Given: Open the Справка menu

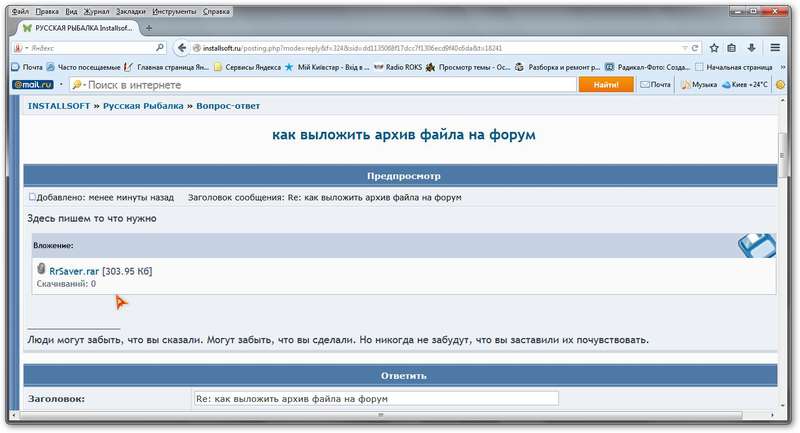Looking at the screenshot, I should 216,11.
